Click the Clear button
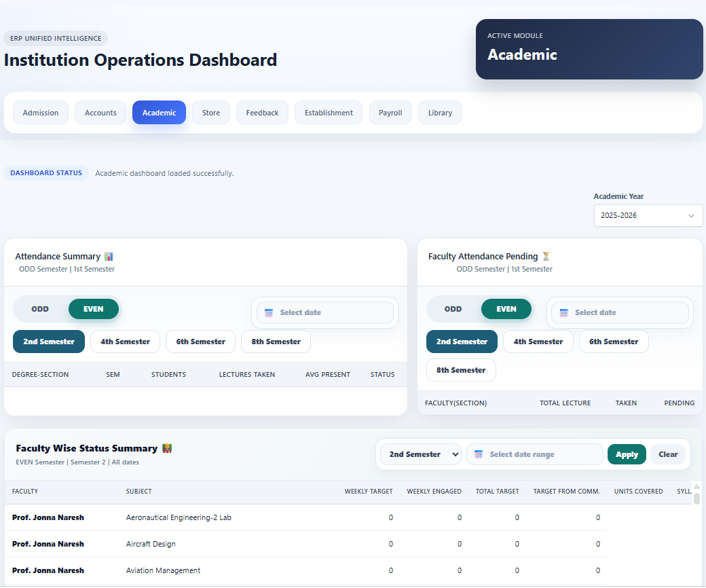 pyautogui.click(x=668, y=454)
